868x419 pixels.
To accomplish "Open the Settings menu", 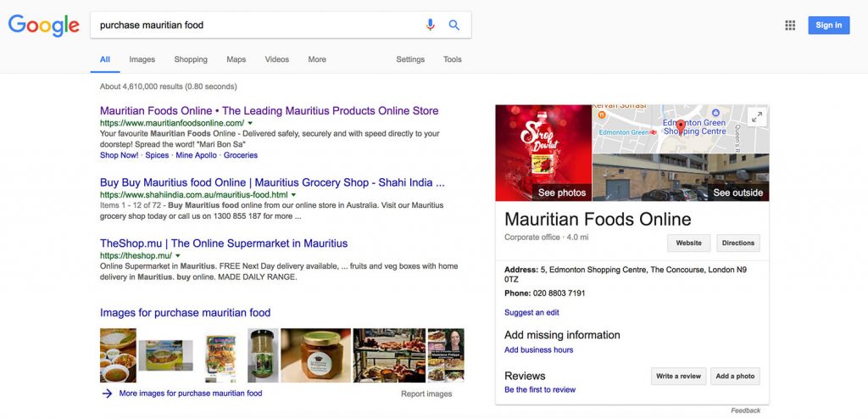I will pyautogui.click(x=410, y=59).
